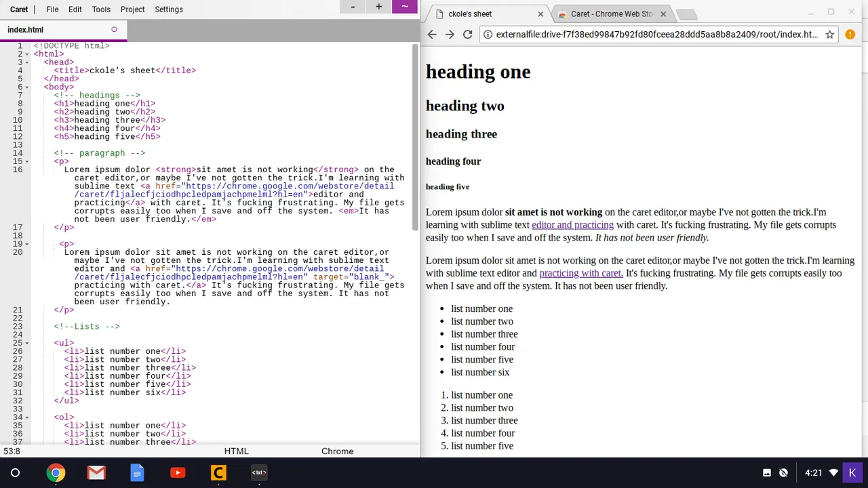
Task: Click the headings comment on line 7
Action: click(x=97, y=96)
